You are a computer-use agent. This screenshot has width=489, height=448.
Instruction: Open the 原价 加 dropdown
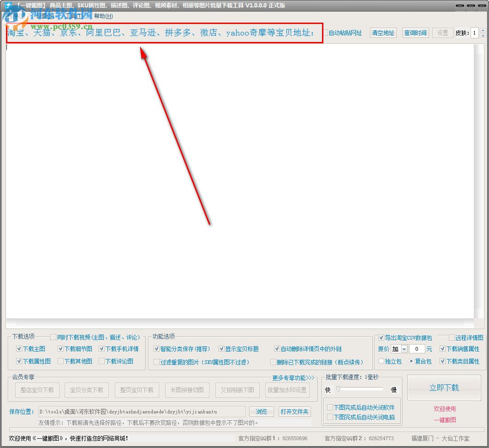coord(404,349)
